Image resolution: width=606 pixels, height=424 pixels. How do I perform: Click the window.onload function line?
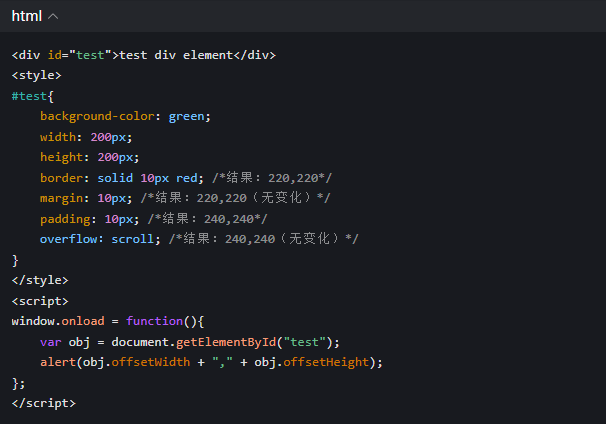tap(108, 321)
